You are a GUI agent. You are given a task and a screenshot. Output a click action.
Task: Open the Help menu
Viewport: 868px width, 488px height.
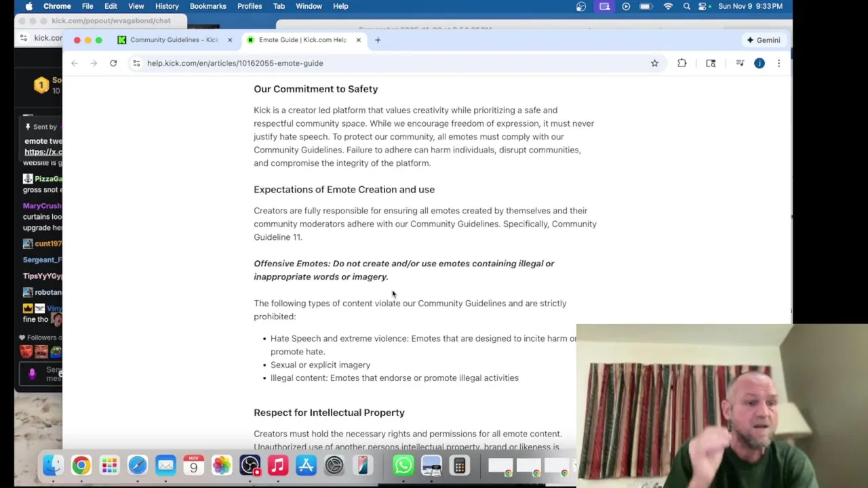(340, 6)
